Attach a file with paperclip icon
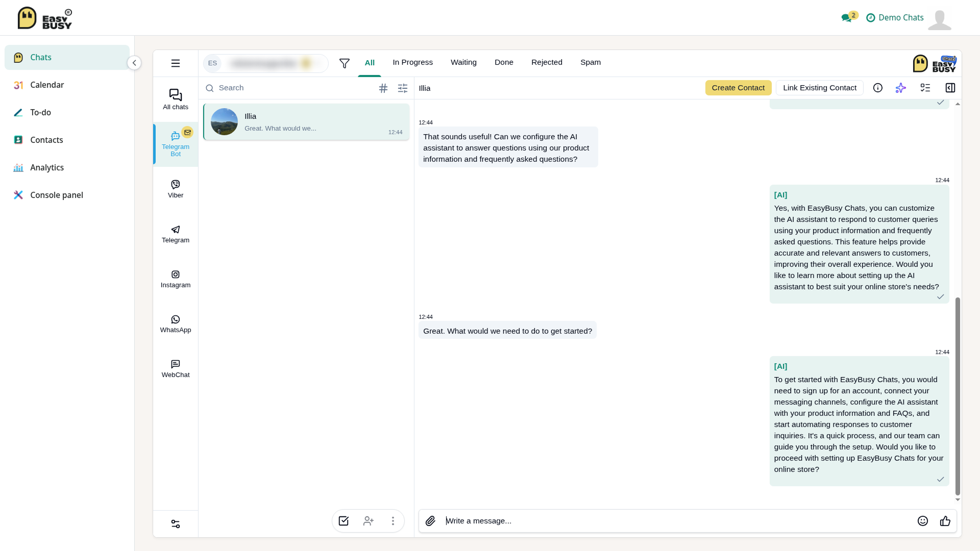980x551 pixels. click(x=430, y=521)
